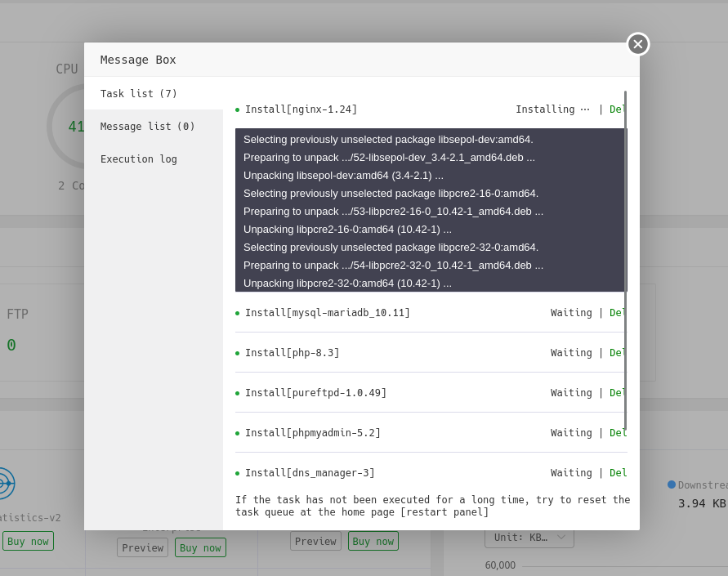728x576 pixels.
Task: Click the nginx installation log output
Action: tap(430, 210)
